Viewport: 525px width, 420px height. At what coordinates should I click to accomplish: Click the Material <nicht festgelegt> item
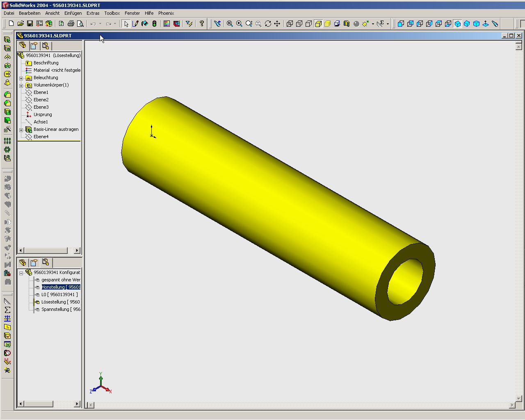[x=57, y=71]
